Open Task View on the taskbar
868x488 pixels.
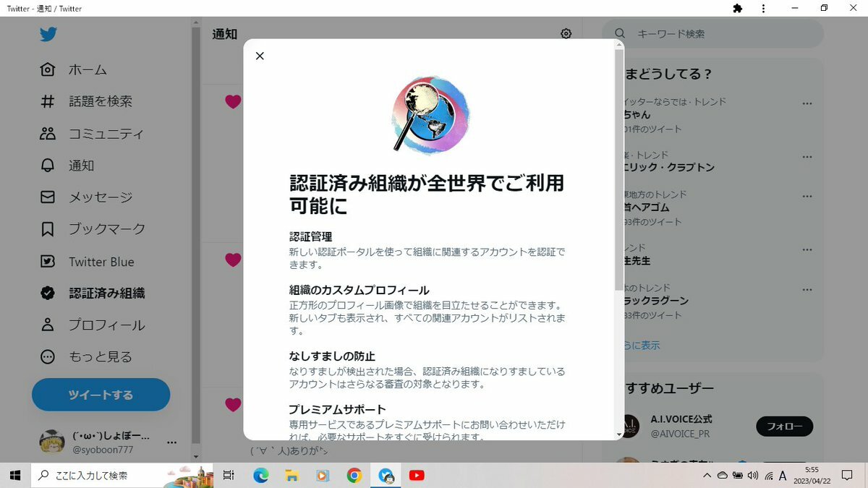point(229,475)
